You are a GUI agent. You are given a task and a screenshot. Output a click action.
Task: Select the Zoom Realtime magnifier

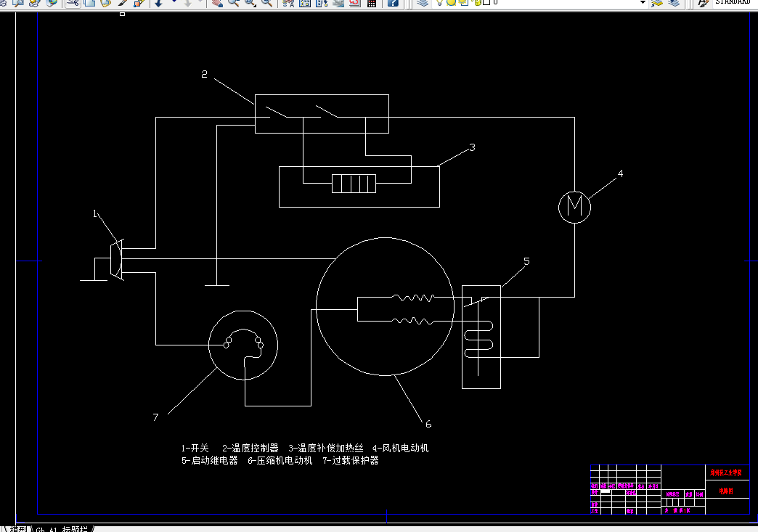234,2
